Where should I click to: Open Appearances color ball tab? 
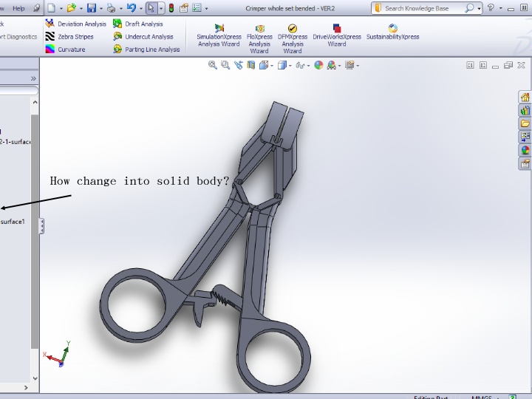pos(525,150)
